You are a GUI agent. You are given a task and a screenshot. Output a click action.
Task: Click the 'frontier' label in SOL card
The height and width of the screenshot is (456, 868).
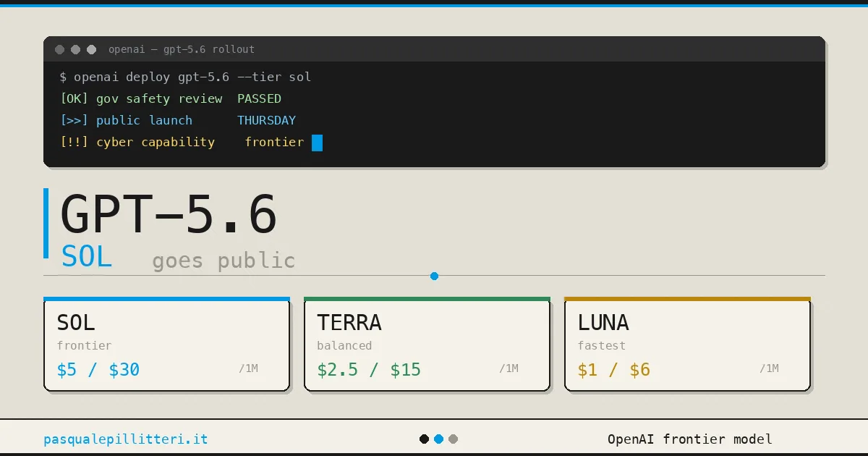84,345
